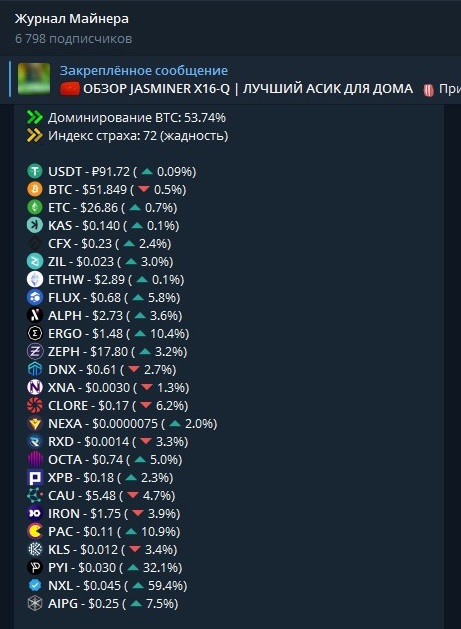Viewport: 461px width, 629px height.
Task: Click the ERGO sigma coin icon
Action: 35,333
